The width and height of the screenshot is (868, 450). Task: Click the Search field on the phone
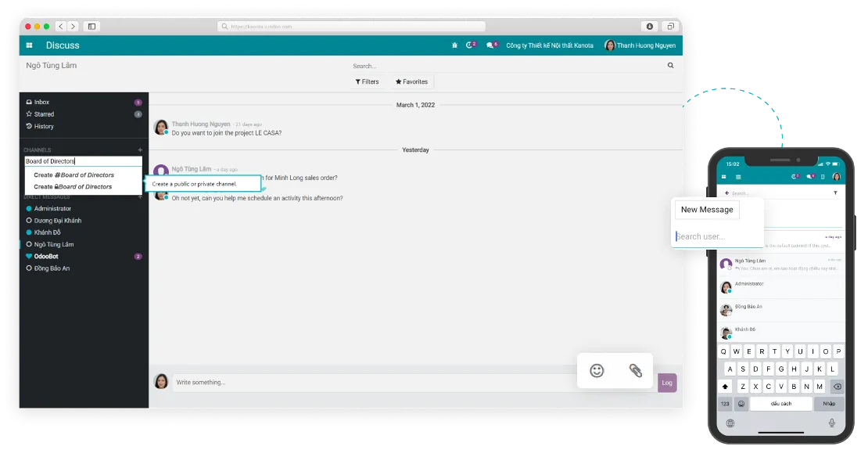(780, 193)
